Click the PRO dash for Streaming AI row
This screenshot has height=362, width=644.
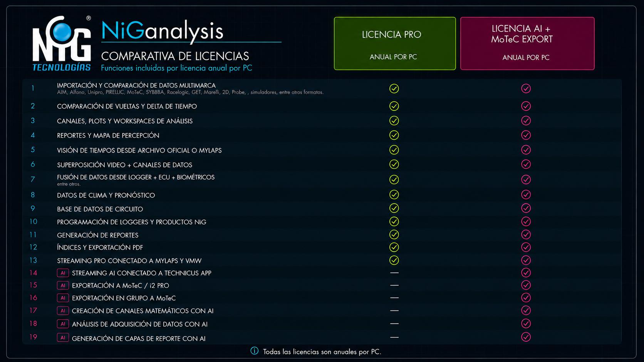click(394, 273)
